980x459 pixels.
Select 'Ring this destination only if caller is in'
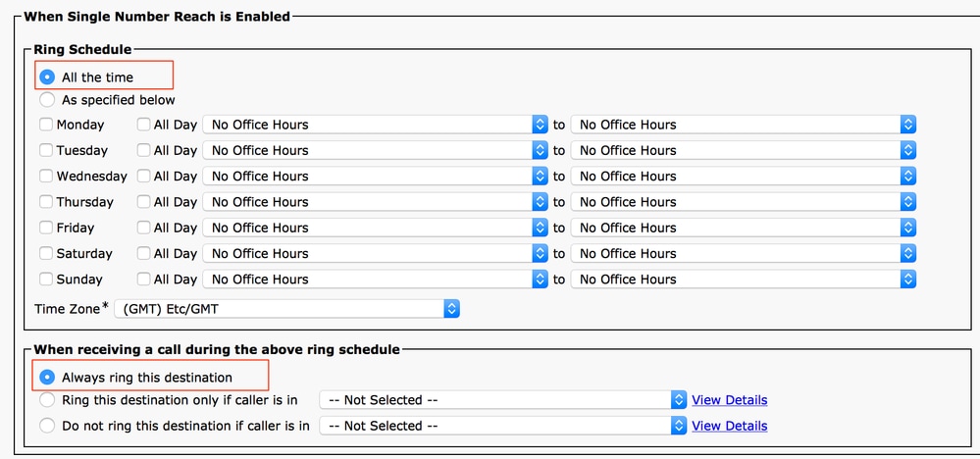point(47,400)
